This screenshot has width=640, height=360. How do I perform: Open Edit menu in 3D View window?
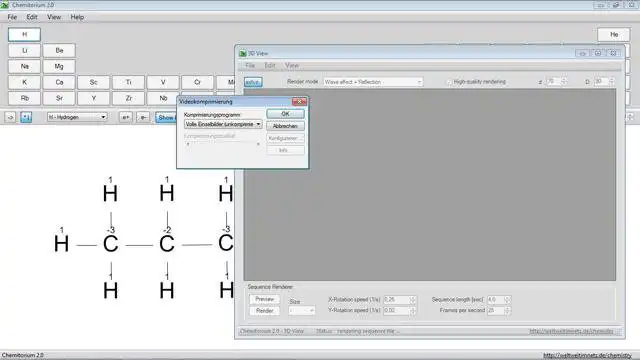270,65
